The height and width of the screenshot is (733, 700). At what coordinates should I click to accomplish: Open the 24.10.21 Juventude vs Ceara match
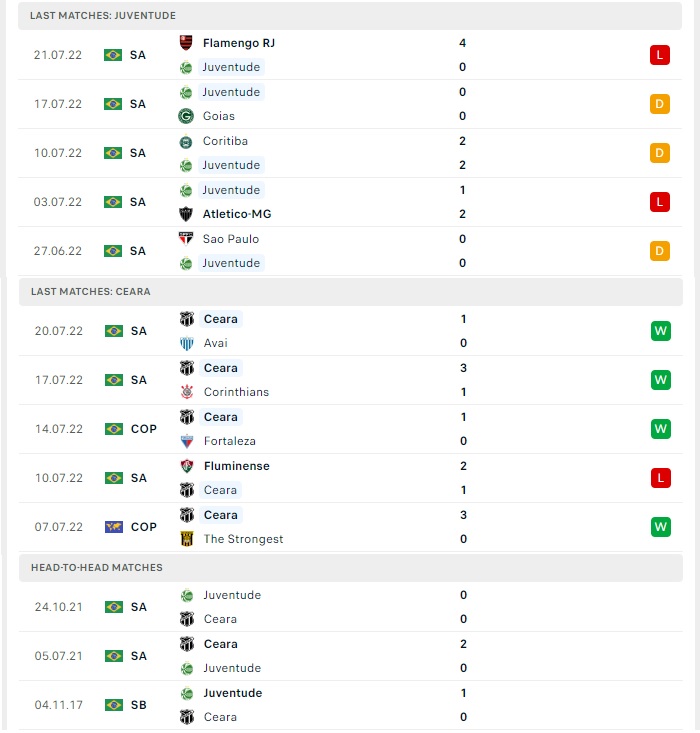click(351, 607)
